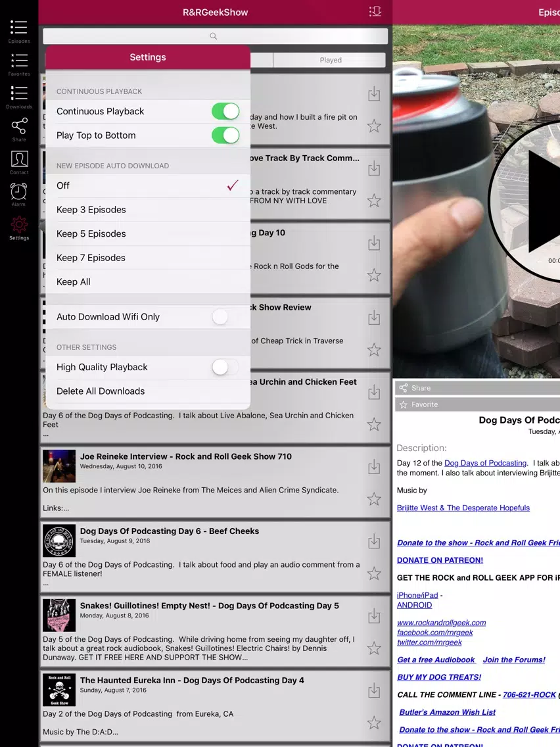This screenshot has height=747, width=560.
Task: Download the Joe Reineke Interview episode
Action: (x=374, y=467)
